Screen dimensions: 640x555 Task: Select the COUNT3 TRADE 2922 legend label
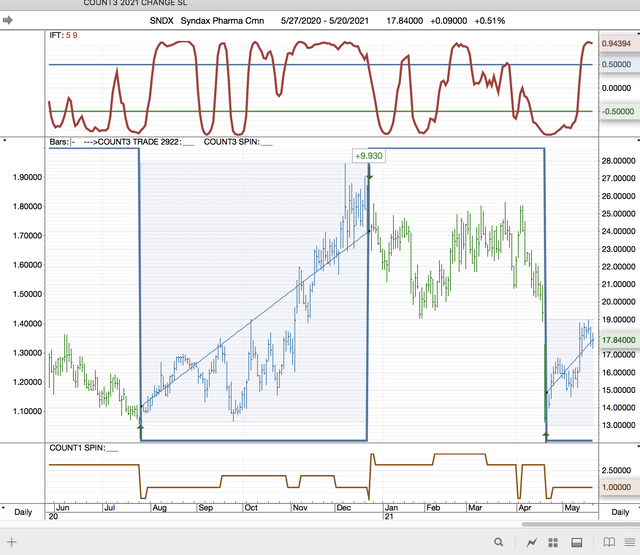tap(139, 142)
